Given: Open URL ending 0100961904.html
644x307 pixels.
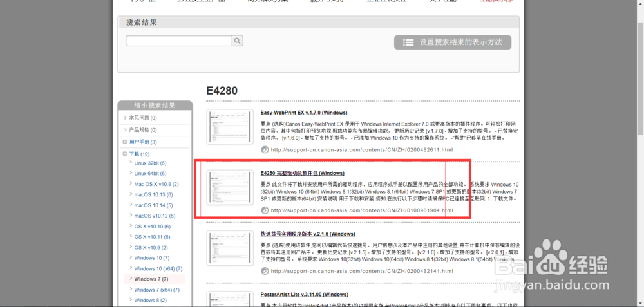Looking at the screenshot, I should [x=362, y=210].
